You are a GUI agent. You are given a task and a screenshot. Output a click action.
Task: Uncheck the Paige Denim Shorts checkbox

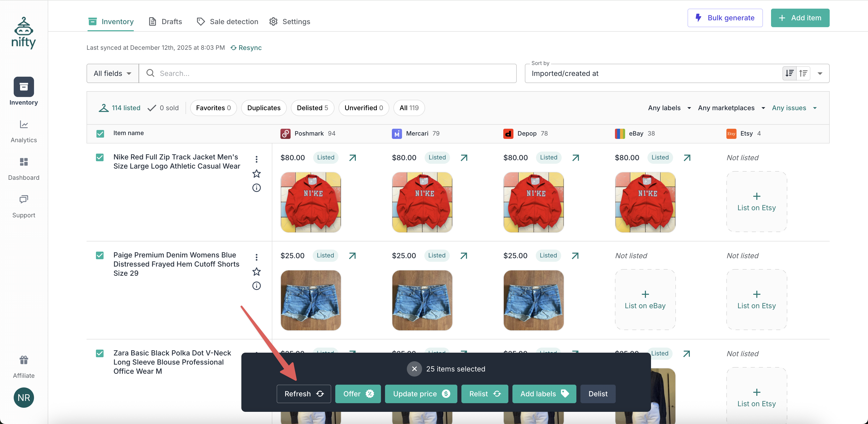point(100,255)
